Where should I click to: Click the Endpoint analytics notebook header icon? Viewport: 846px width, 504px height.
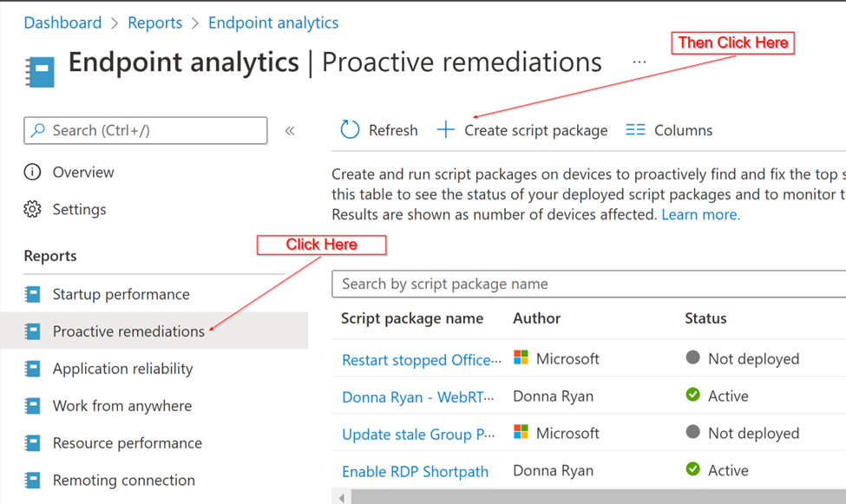coord(39,72)
